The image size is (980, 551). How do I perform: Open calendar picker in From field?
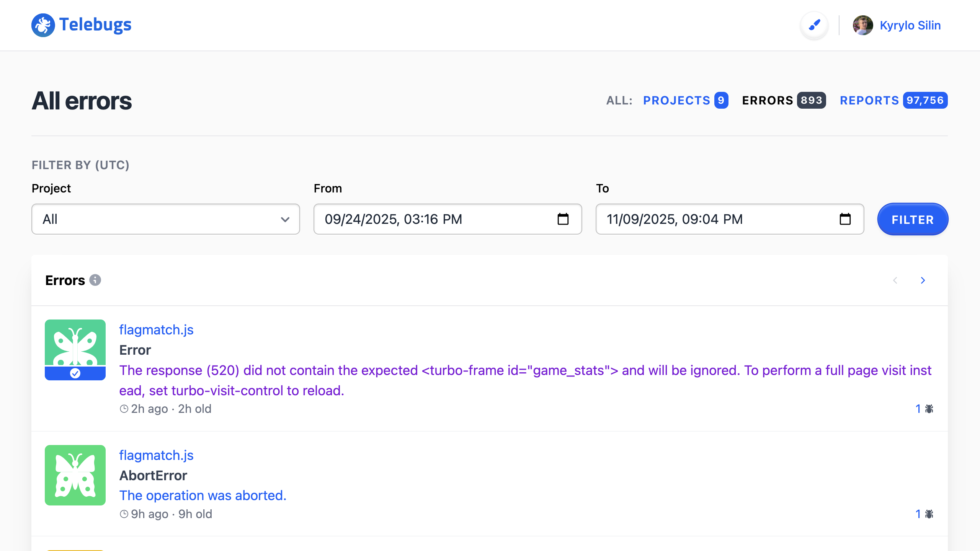563,219
